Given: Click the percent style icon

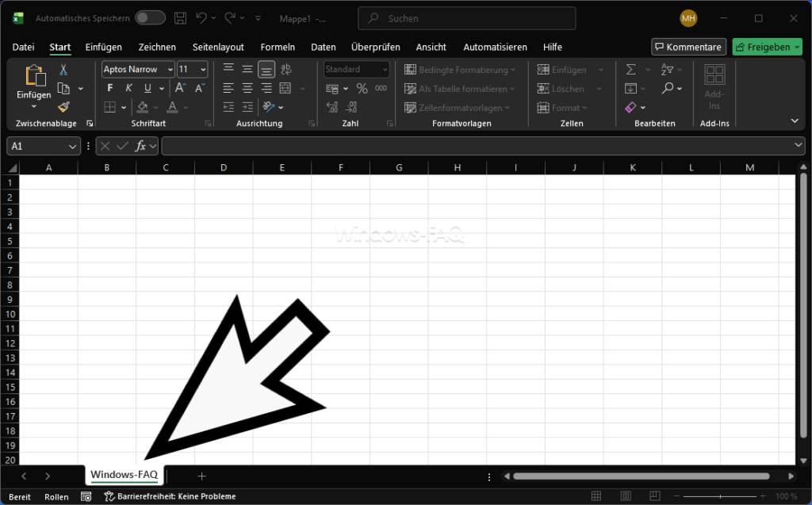Looking at the screenshot, I should (x=362, y=89).
